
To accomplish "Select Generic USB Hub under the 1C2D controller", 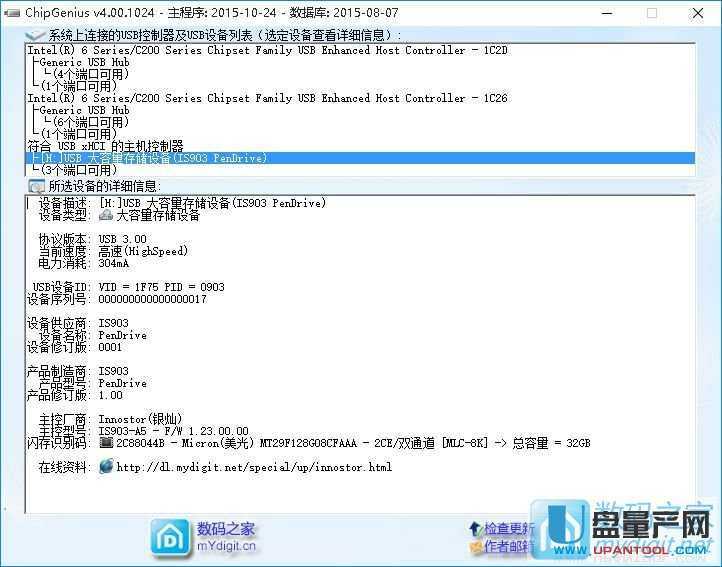I will tap(84, 62).
